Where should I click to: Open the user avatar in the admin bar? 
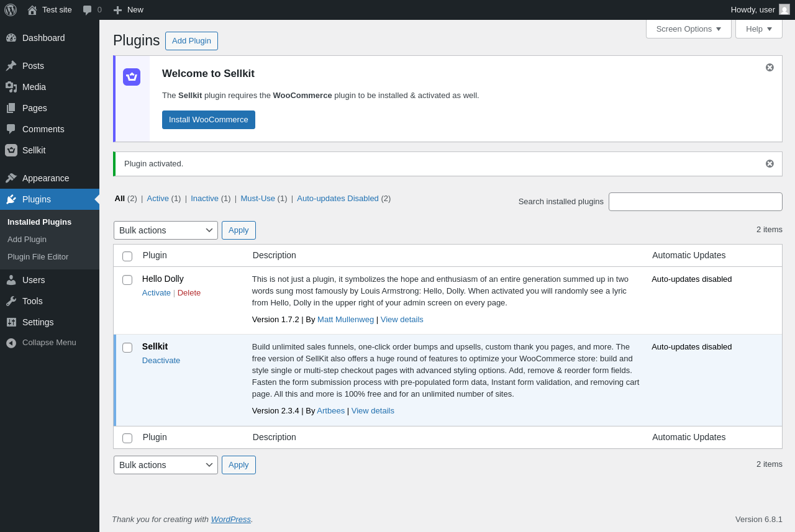tap(784, 9)
